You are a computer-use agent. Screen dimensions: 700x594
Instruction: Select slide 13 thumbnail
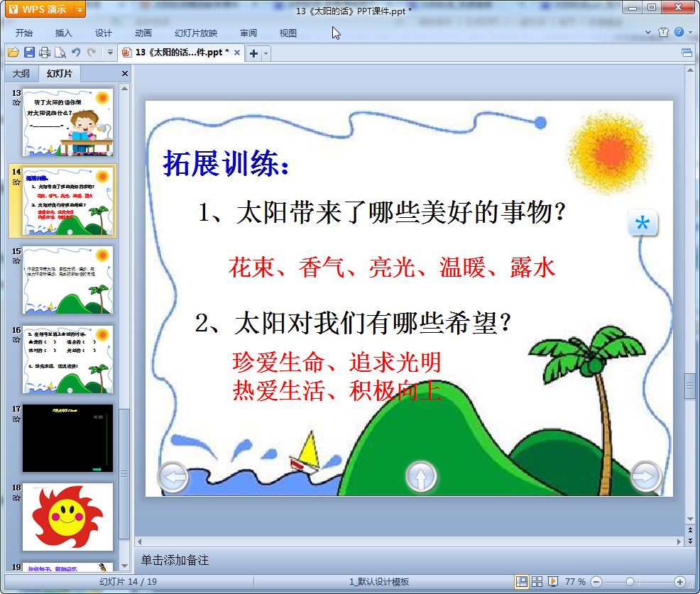(x=68, y=122)
